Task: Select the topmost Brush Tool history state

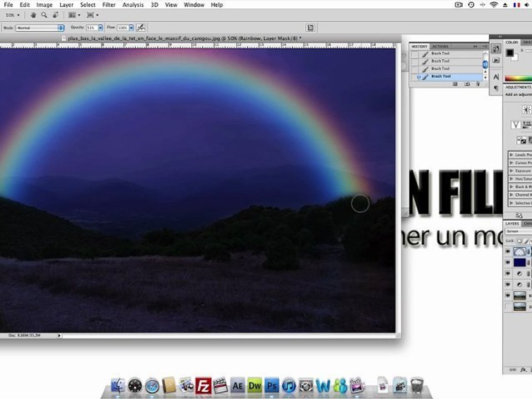Action: 447,54
